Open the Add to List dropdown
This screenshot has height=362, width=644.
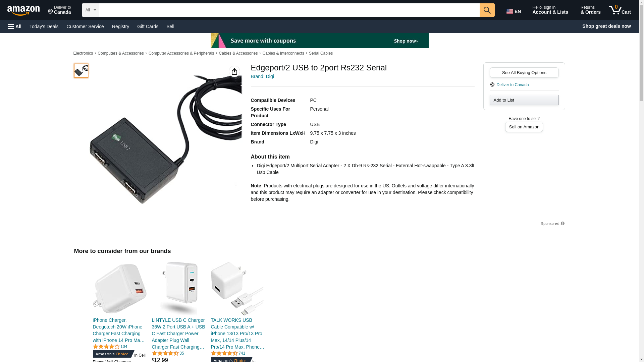click(x=524, y=100)
